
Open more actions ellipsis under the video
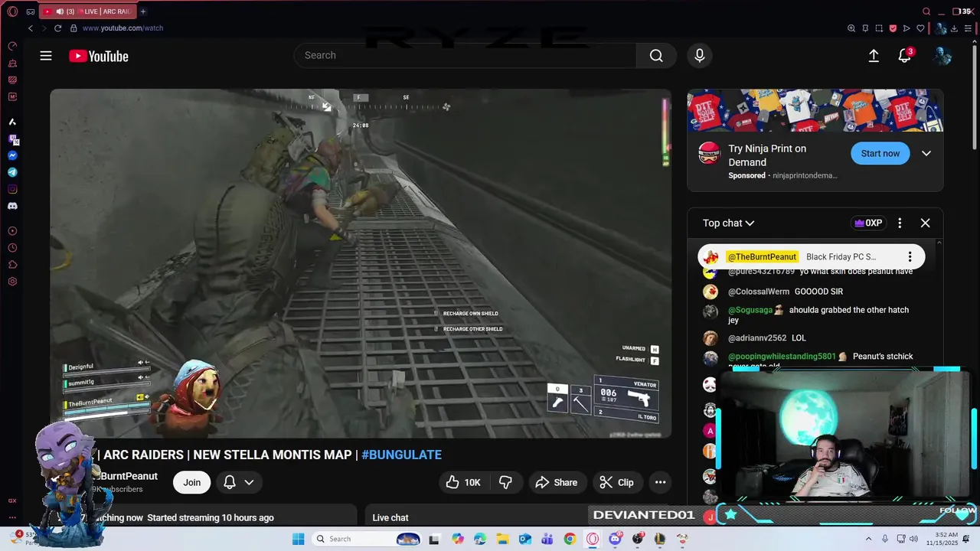tap(660, 482)
